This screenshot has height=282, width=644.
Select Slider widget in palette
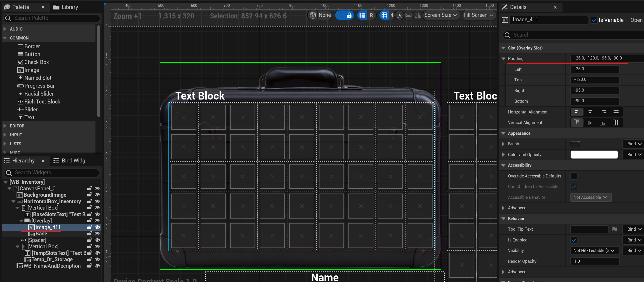tap(27, 110)
